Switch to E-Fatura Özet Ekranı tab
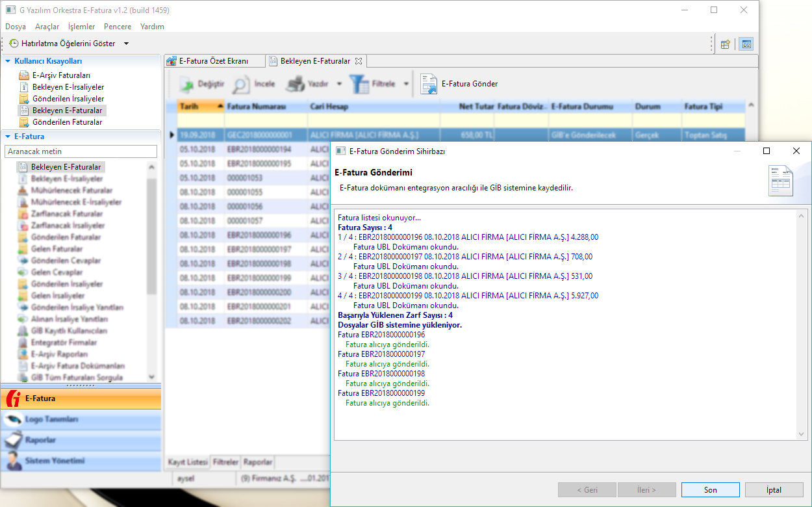Viewport: 812px width, 507px height. coord(213,61)
